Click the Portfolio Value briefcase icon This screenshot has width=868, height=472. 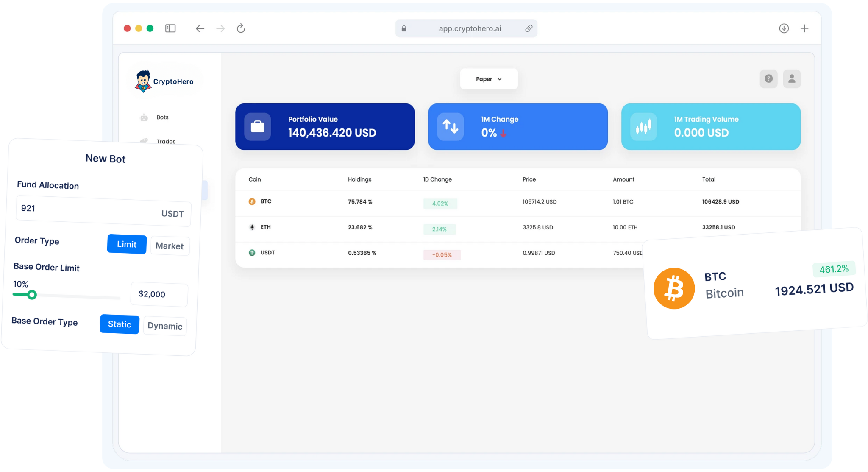click(x=258, y=126)
